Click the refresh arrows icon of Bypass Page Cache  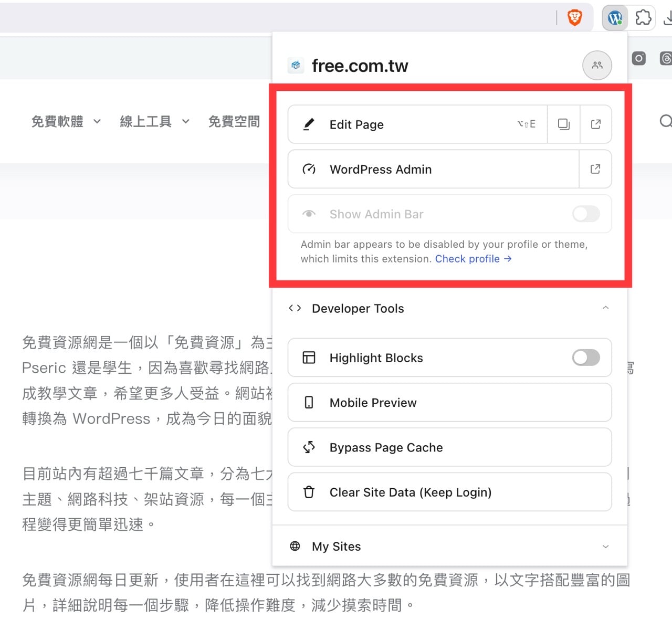pyautogui.click(x=309, y=447)
